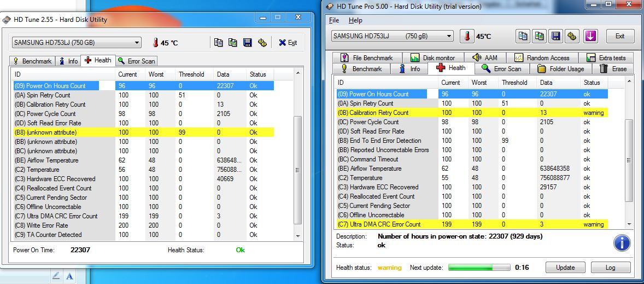Click the Exit button in HD Tune Pro
Screen dimensions: 644x284
pyautogui.click(x=620, y=36)
